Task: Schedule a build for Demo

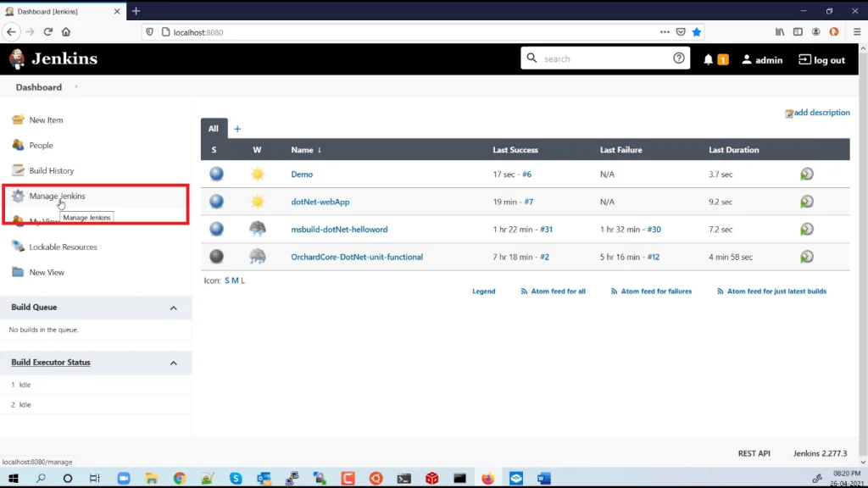Action: tap(807, 175)
